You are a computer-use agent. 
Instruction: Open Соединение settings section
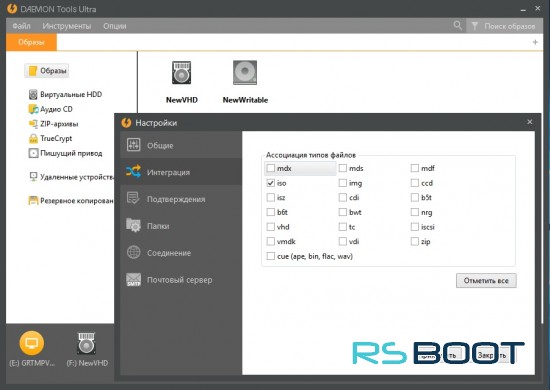coord(181,253)
